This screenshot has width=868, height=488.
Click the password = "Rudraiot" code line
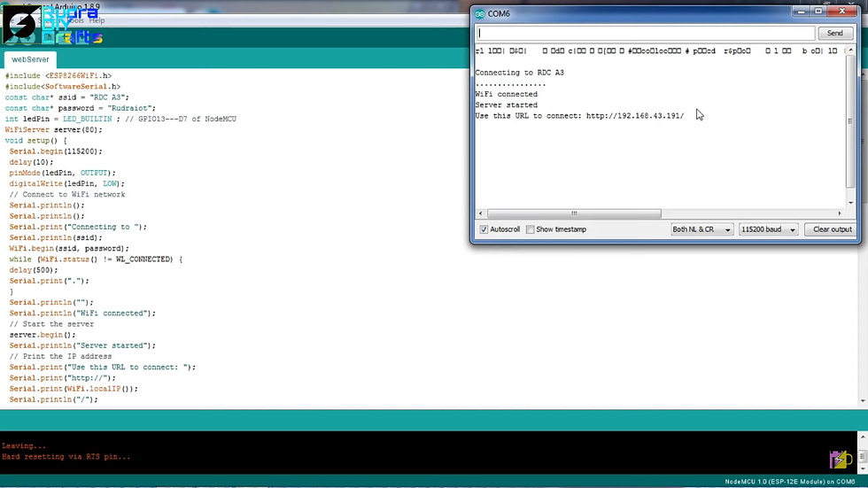coord(81,108)
